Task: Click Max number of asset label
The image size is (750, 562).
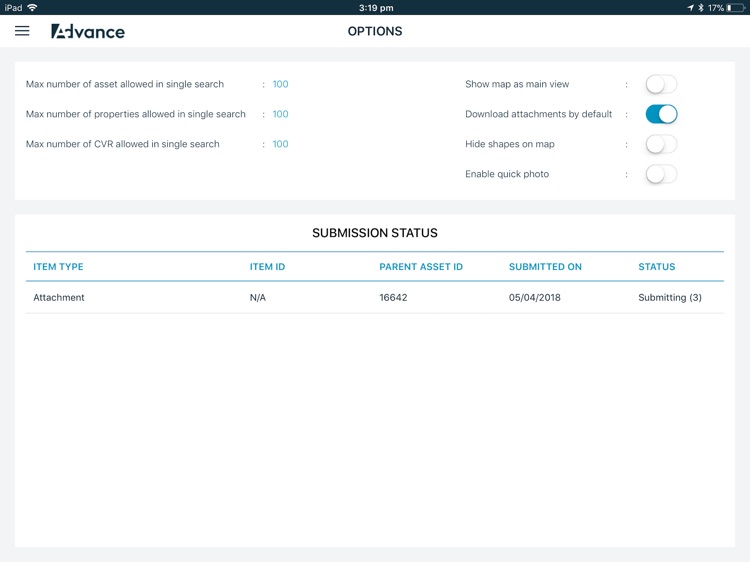Action: point(125,84)
